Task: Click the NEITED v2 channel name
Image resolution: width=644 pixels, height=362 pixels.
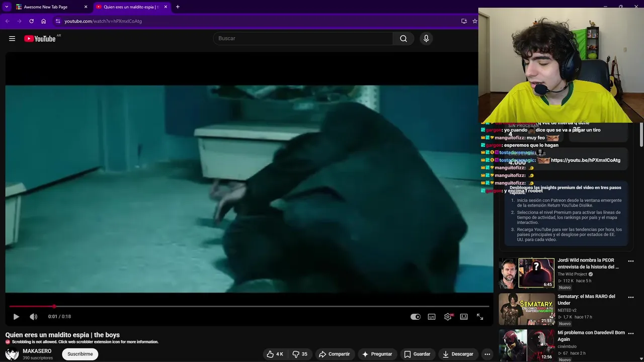Action: point(567,311)
